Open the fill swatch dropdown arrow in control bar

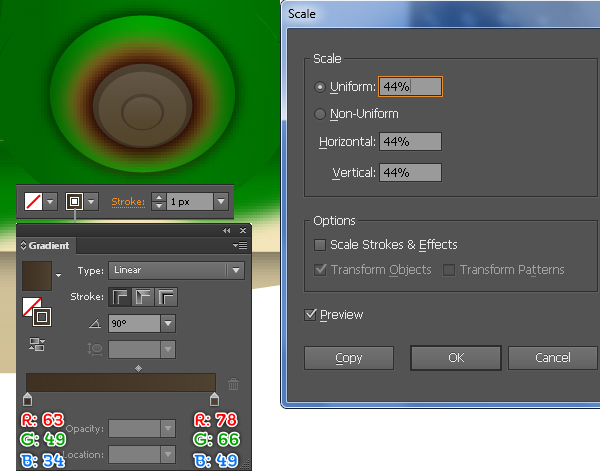50,201
